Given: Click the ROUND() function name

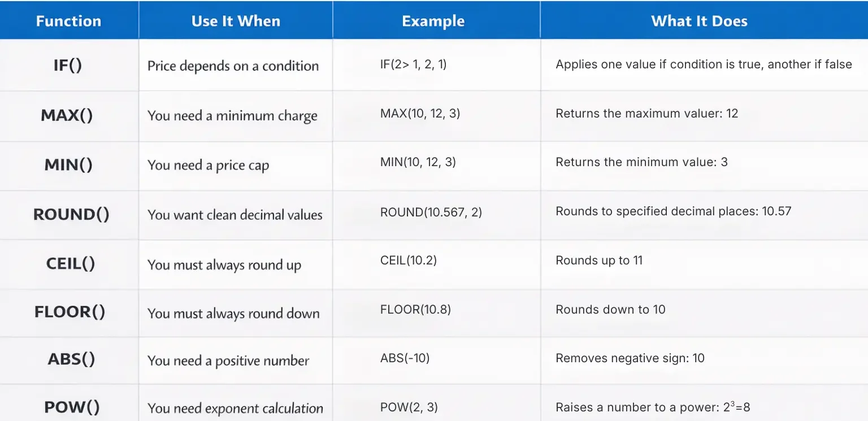Looking at the screenshot, I should [x=71, y=215].
